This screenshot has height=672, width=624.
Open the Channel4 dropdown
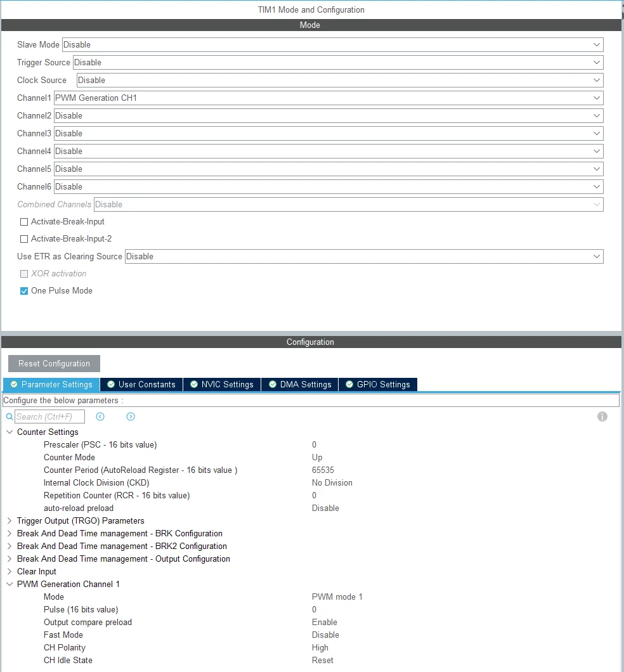(328, 152)
